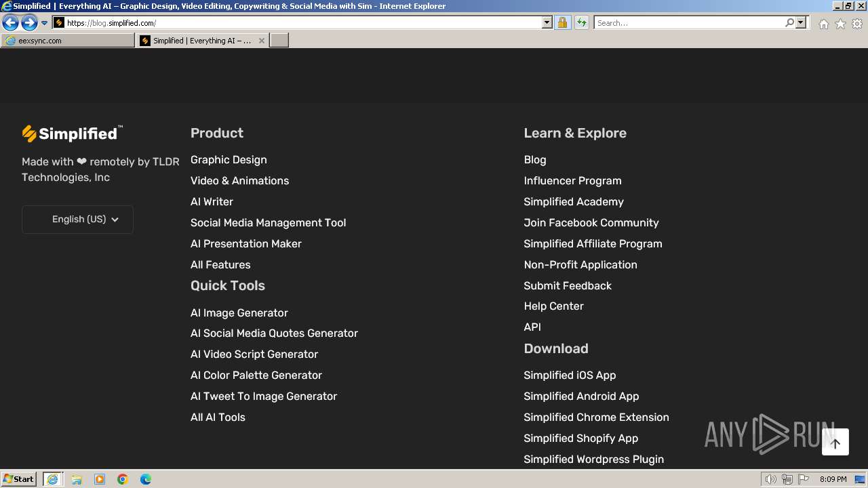Launch Google Chrome from the taskbar
Viewport: 868px width, 488px height.
pos(123,479)
